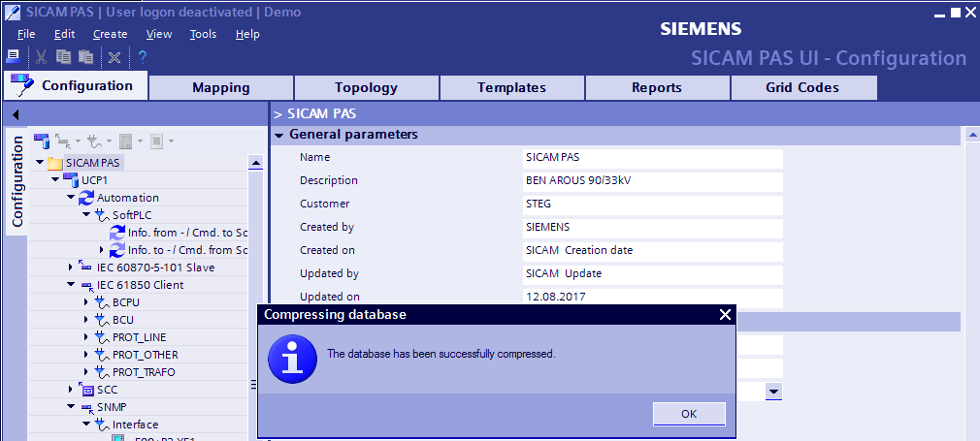The height and width of the screenshot is (441, 980).
Task: Collapse the General parameters section
Action: [x=279, y=135]
